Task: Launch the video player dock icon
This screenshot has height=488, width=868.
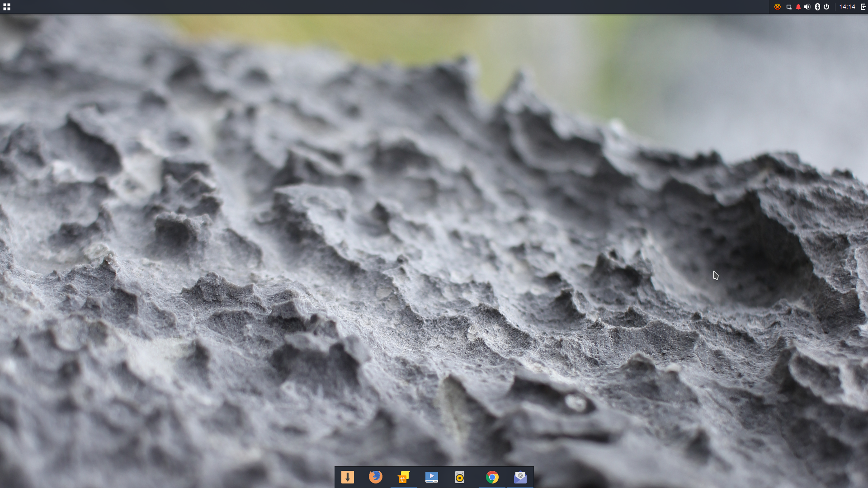Action: 432,477
